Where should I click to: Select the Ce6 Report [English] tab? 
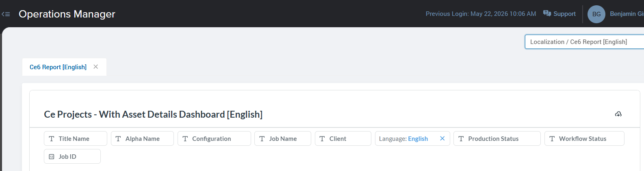tap(58, 67)
